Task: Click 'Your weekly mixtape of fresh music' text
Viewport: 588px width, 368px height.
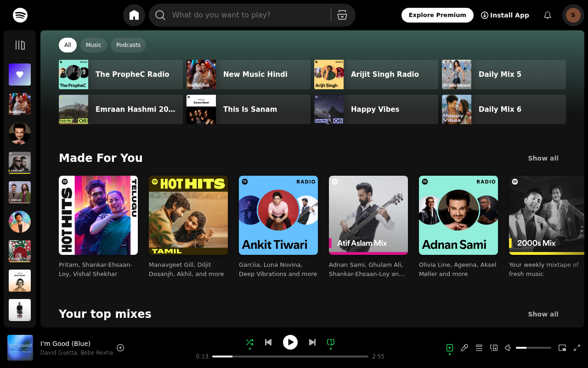Action: click(543, 269)
